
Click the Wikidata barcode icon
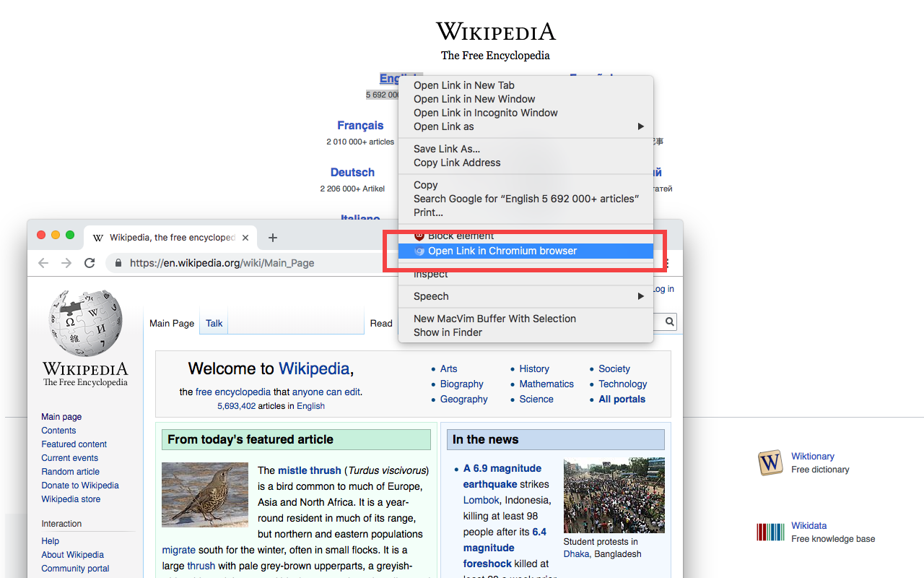(770, 532)
